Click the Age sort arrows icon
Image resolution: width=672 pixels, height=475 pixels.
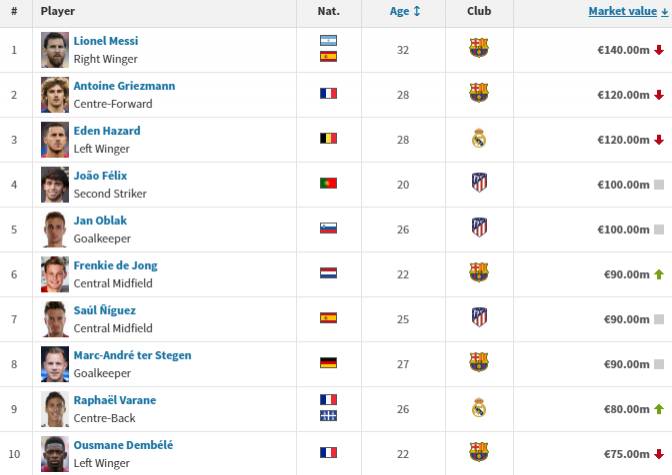(x=417, y=11)
